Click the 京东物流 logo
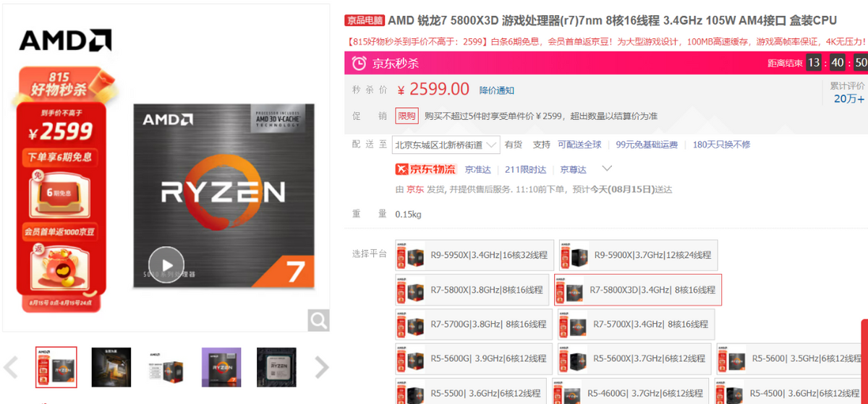The image size is (868, 404). click(425, 169)
